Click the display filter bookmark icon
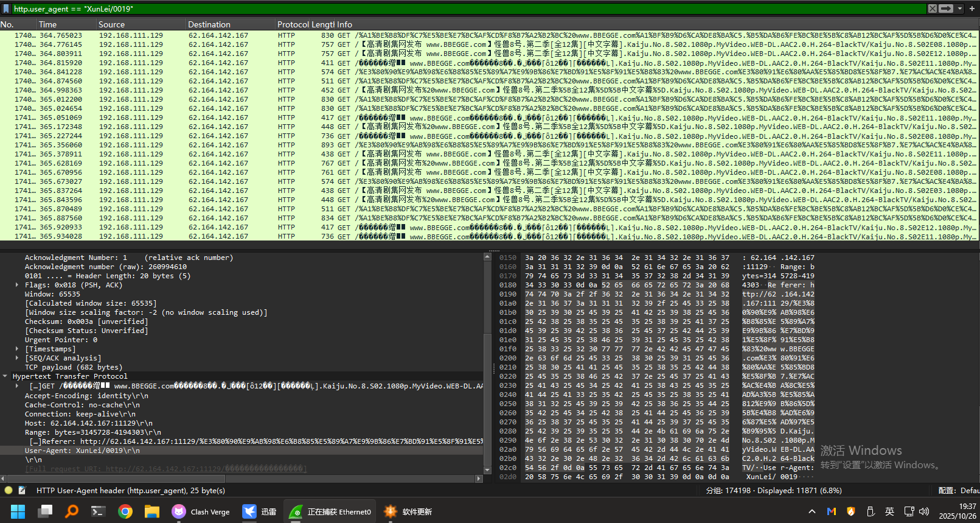Screen dimensions: 980x523 [6, 9]
